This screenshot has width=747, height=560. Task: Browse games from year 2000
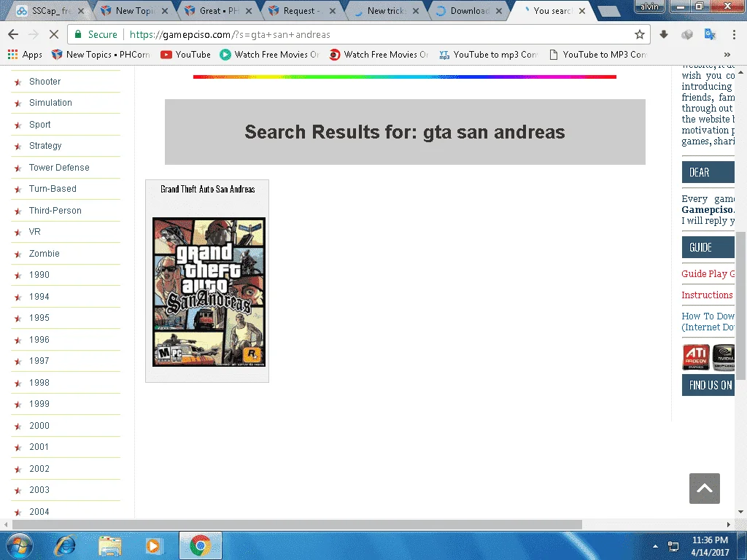tap(39, 426)
